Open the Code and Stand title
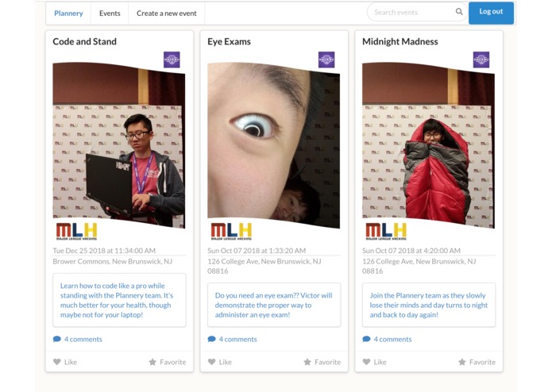Image resolution: width=552 pixels, height=392 pixels. point(84,41)
